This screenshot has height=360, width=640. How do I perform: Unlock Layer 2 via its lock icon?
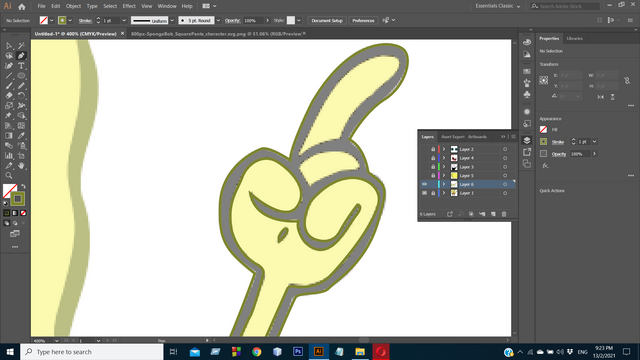433,149
